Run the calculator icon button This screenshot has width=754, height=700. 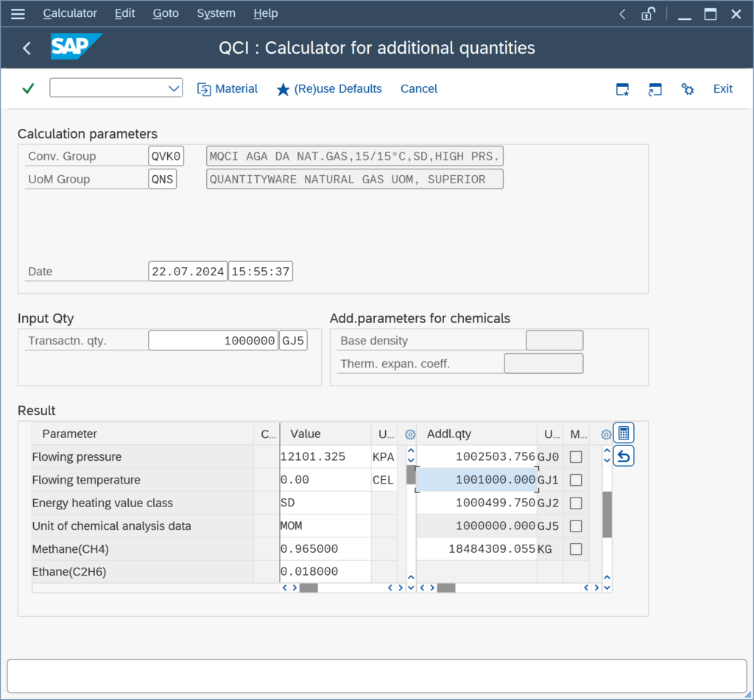(x=624, y=433)
